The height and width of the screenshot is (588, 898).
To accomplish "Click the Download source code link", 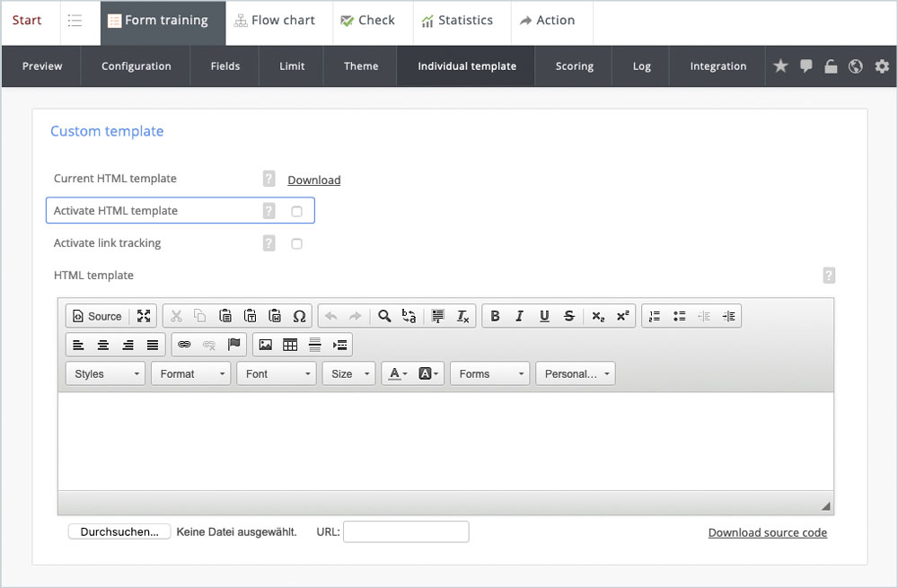I will 767,533.
